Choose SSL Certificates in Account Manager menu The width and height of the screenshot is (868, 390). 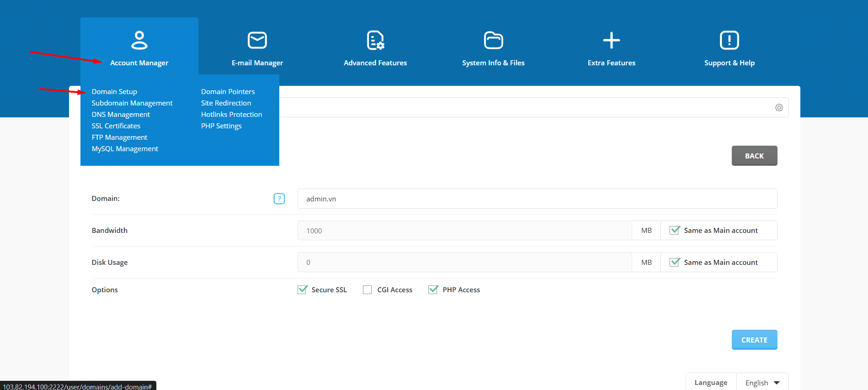(116, 126)
